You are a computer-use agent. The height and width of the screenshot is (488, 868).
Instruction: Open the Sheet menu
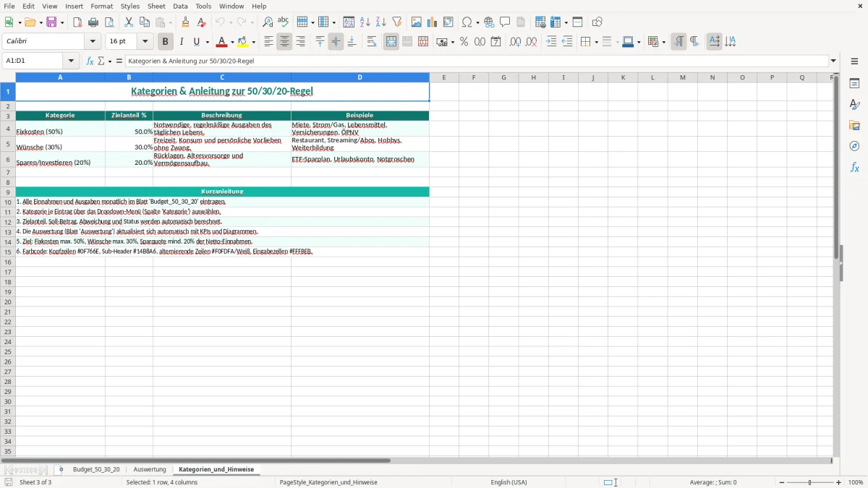point(156,6)
